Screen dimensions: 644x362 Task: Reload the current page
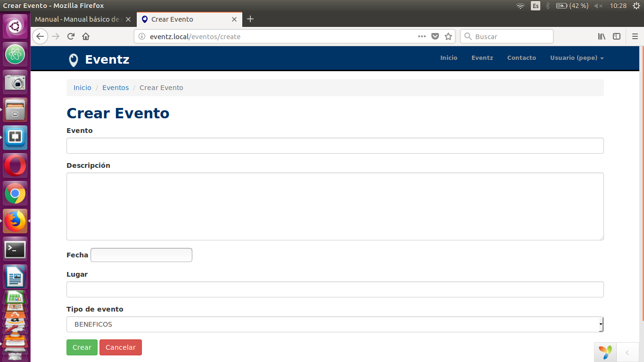71,36
